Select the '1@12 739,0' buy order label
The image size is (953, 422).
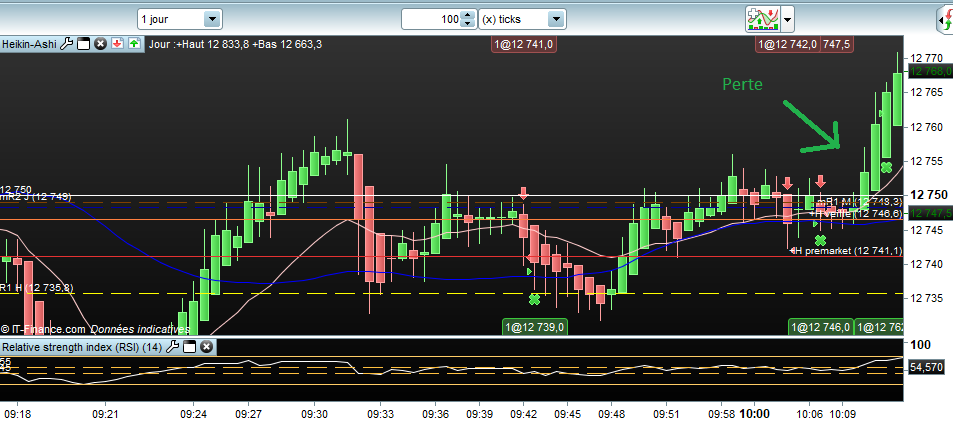(x=535, y=327)
